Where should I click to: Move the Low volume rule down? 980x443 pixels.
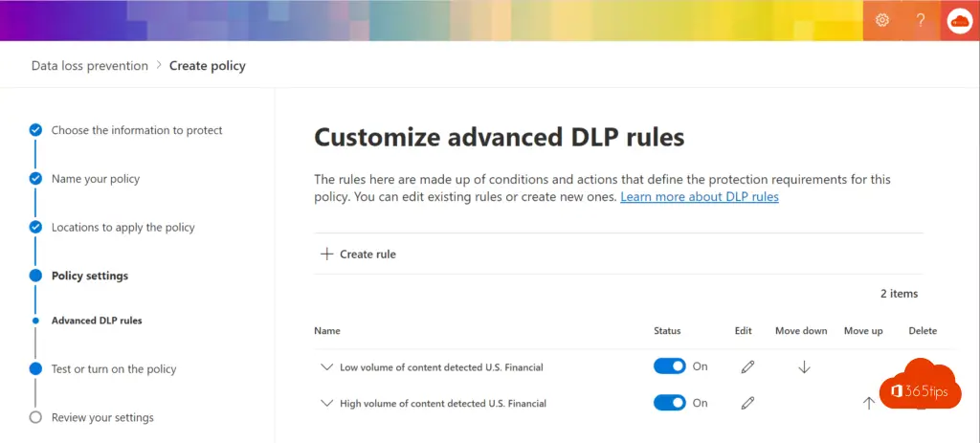tap(804, 366)
